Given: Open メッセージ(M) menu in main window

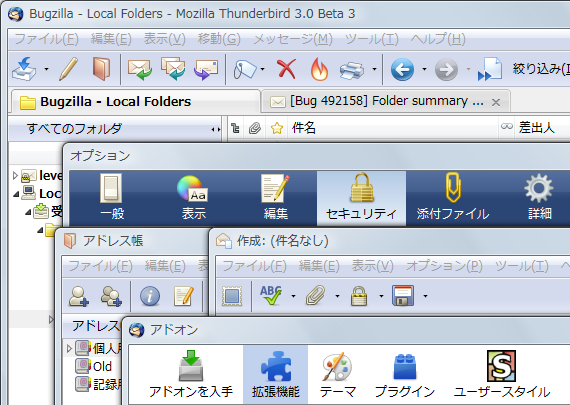Looking at the screenshot, I should coord(293,39).
